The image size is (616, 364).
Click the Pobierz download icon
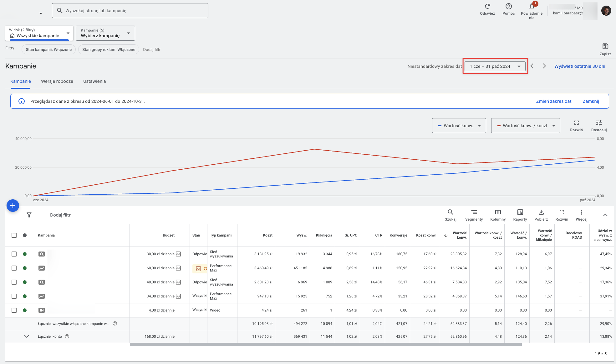[541, 212]
